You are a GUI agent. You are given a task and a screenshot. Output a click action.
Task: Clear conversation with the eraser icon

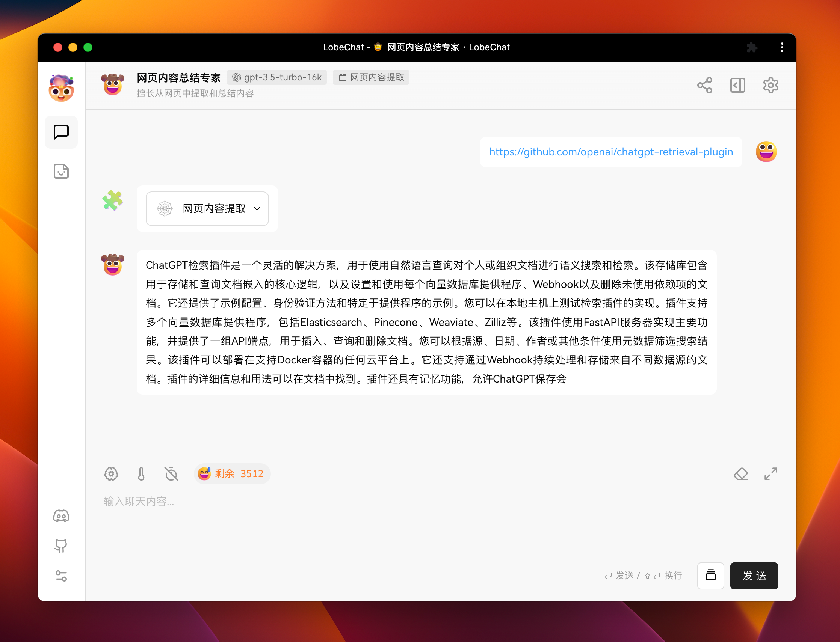point(740,474)
